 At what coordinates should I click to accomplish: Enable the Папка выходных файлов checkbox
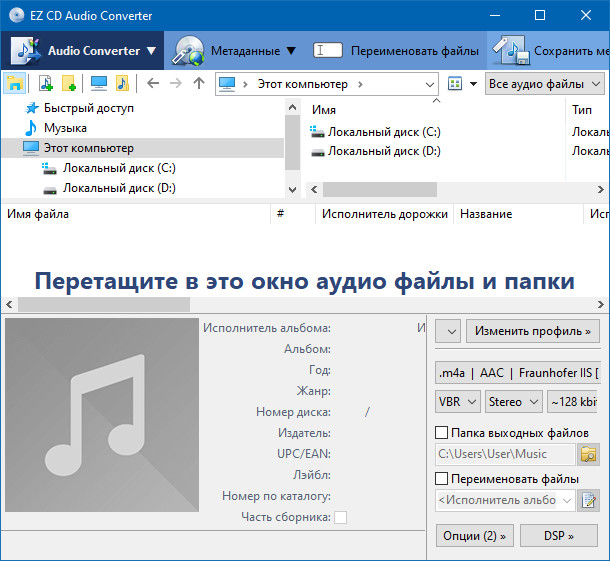click(x=442, y=433)
